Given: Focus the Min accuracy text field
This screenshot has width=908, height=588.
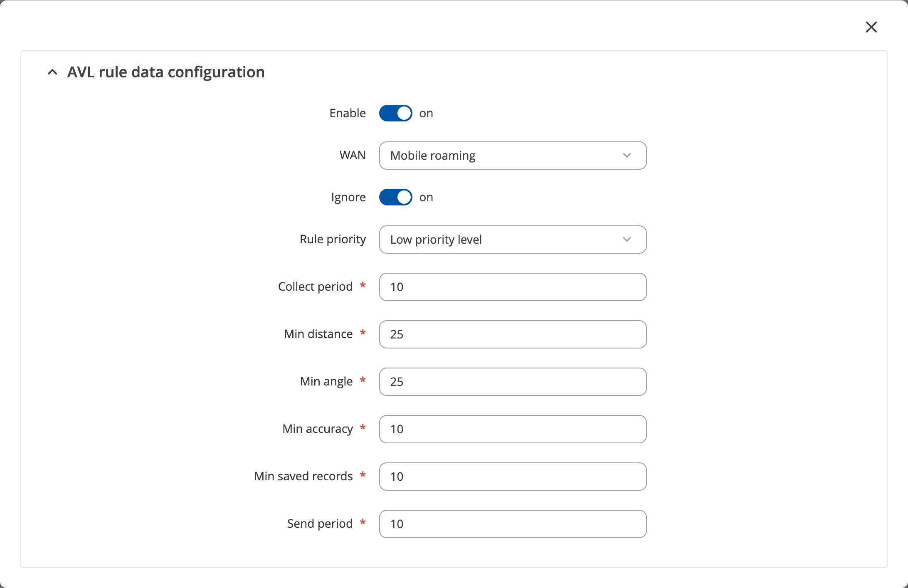Looking at the screenshot, I should (x=513, y=429).
